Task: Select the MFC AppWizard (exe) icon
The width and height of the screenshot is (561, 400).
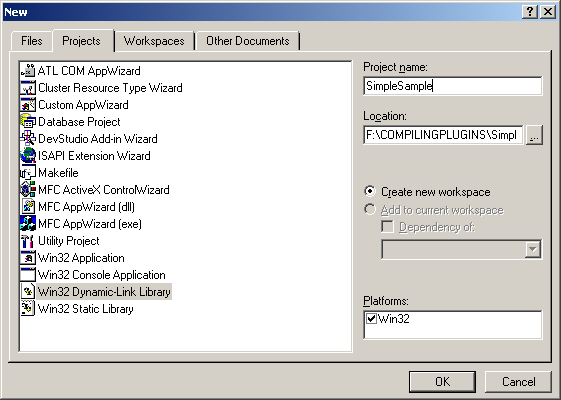Action: (x=28, y=224)
